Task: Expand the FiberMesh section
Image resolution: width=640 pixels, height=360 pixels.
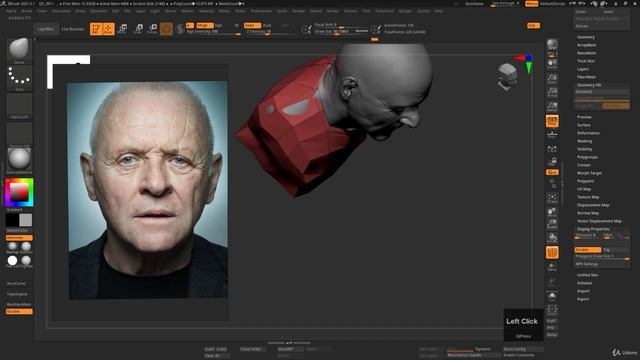Action: click(587, 77)
